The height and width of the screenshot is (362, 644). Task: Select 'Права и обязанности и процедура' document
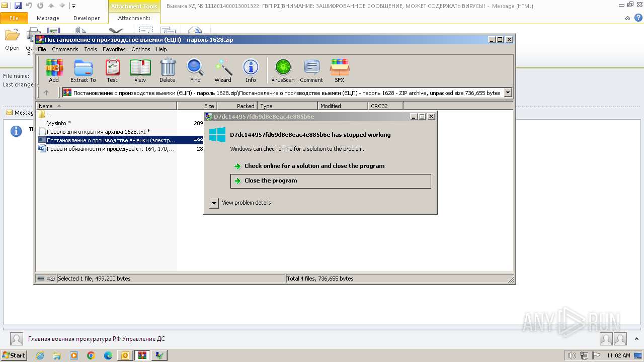[107, 149]
